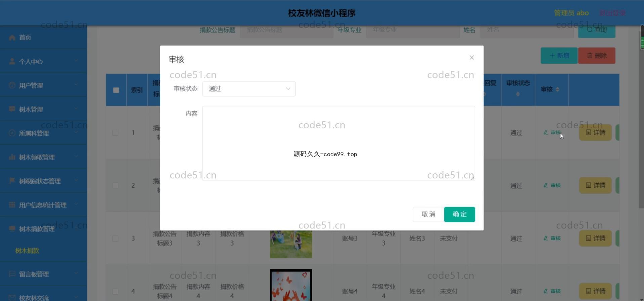Viewport: 644px width, 301px height.
Task: Click the bar chart icon beside 树木领取管理
Action: (x=12, y=157)
